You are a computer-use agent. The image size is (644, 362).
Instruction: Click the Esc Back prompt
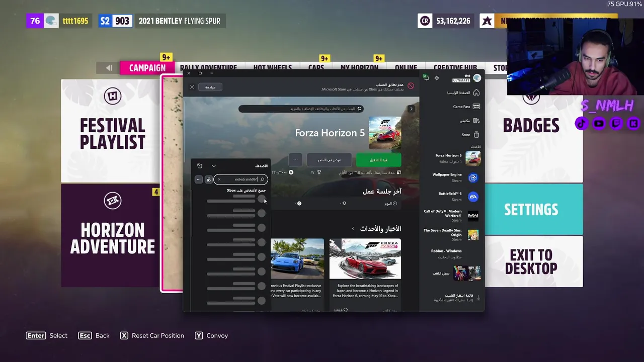94,335
